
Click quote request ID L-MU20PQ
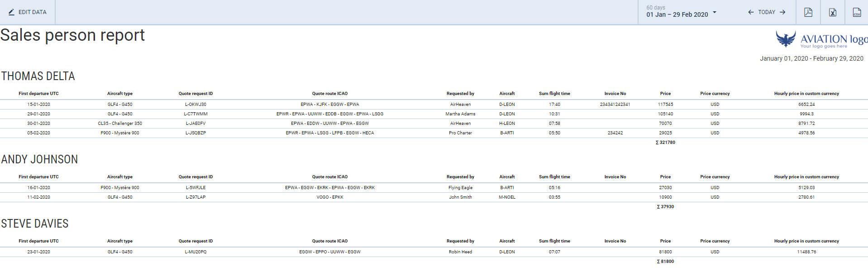[196, 252]
